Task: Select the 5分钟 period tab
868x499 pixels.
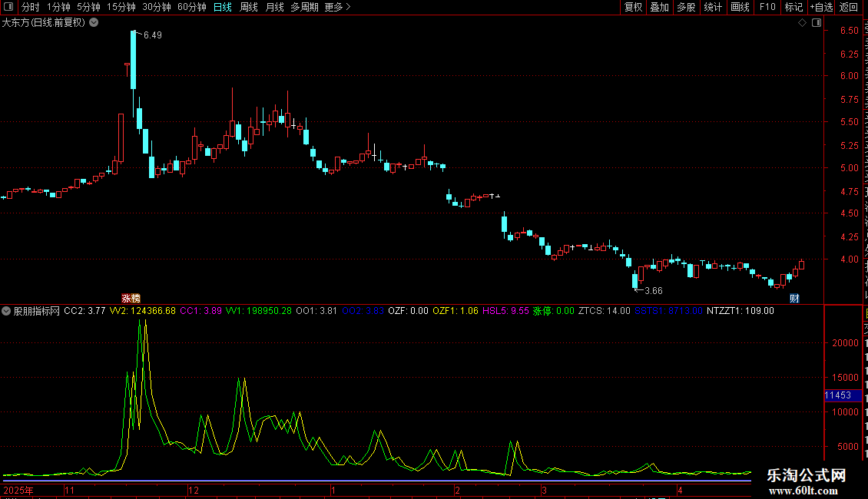Action: 88,7
